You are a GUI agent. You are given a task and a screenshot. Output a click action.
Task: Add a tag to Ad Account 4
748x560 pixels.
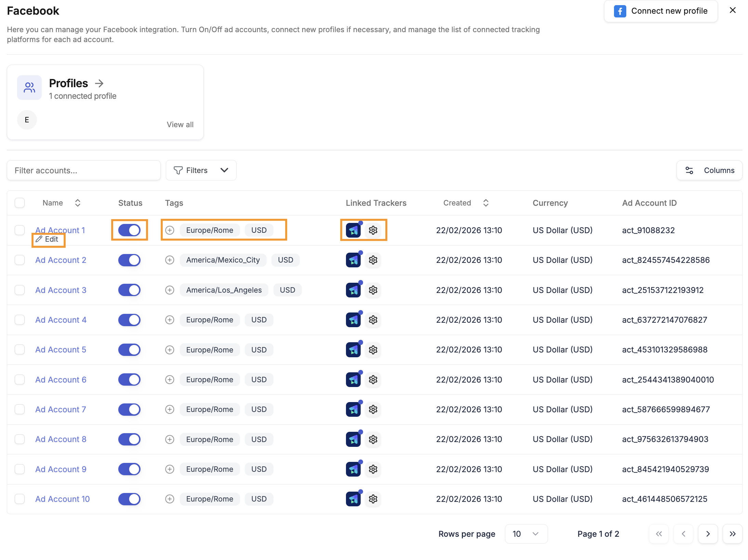(x=170, y=320)
